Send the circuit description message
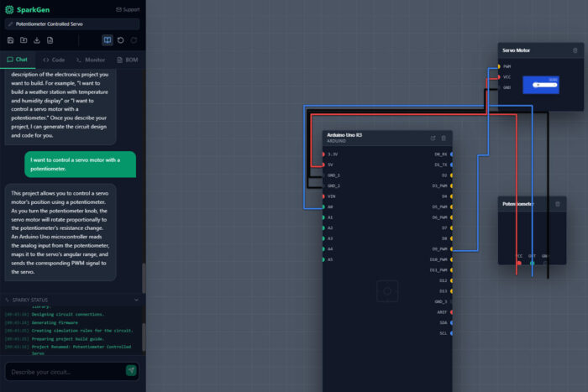Viewport: 588px width, 392px height. click(131, 370)
